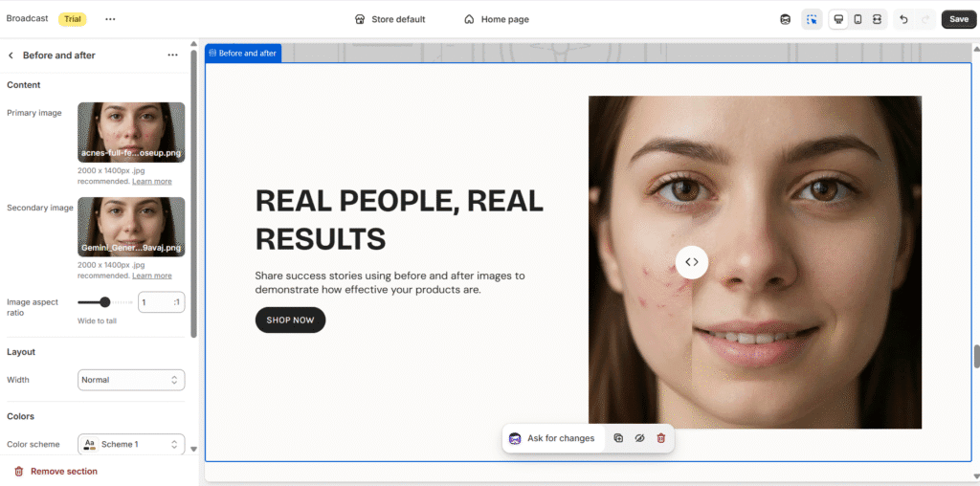Open the Color scheme dropdown
The height and width of the screenshot is (486, 980).
[x=131, y=444]
